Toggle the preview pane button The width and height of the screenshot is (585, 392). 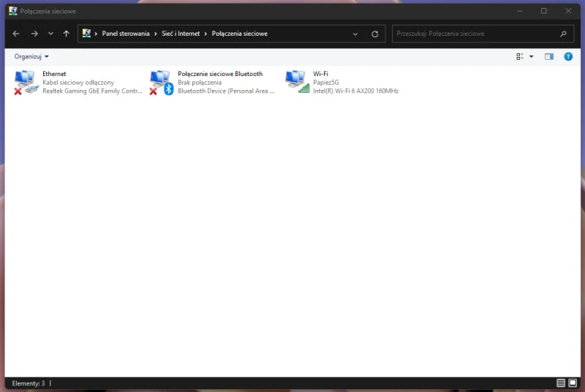click(549, 57)
